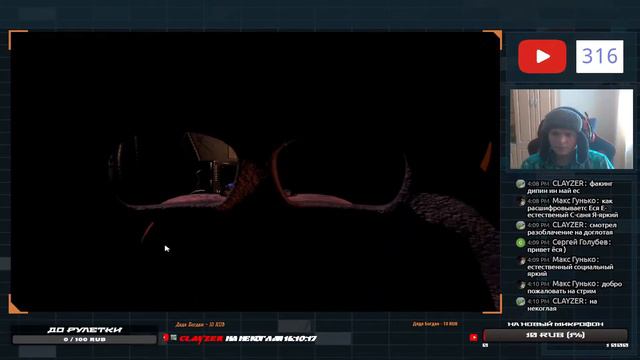Click CLAYZER's avatar at the first 4:08 PM message

(x=520, y=184)
